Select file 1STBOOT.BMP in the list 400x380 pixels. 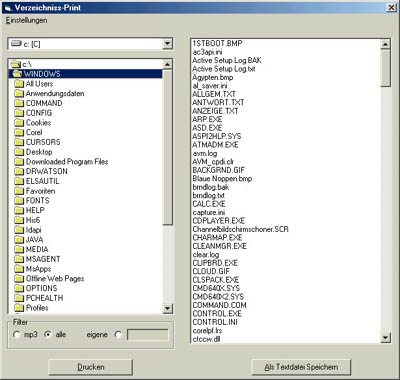(217, 43)
